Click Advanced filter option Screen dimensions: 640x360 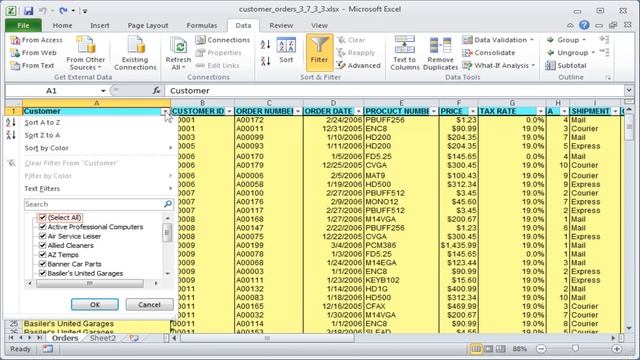358,65
